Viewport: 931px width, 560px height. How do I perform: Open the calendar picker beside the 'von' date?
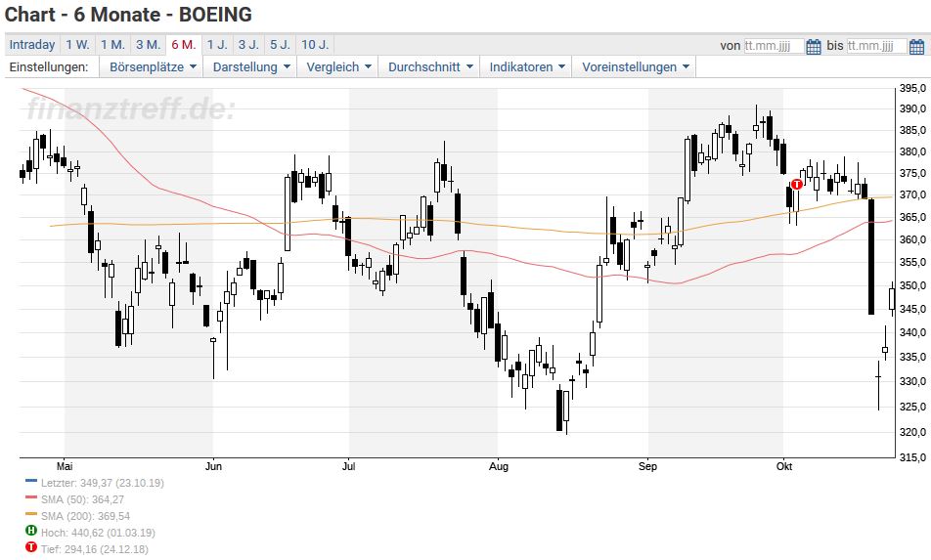pyautogui.click(x=814, y=46)
